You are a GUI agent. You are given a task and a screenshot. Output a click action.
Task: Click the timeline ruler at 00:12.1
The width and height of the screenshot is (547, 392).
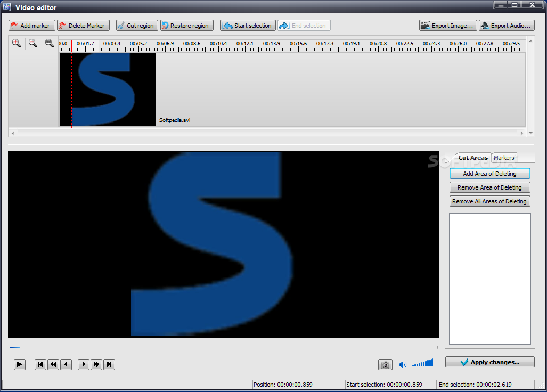[x=245, y=44]
